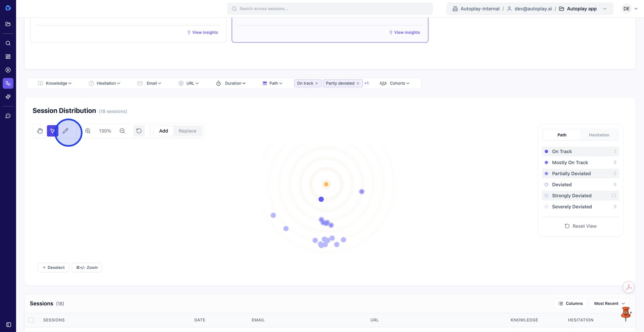Image resolution: width=644 pixels, height=332 pixels.
Task: Open the search icon in the left sidebar
Action: tap(8, 43)
